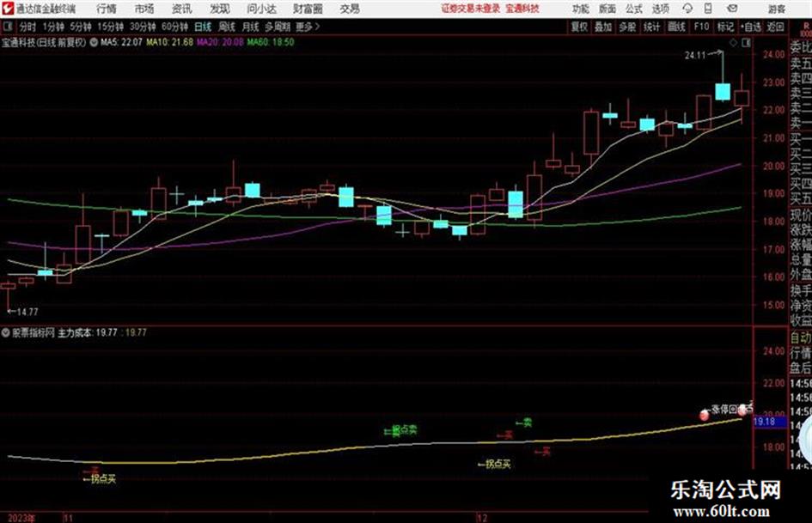Open the 版面 menu
812x523 pixels.
tap(607, 9)
